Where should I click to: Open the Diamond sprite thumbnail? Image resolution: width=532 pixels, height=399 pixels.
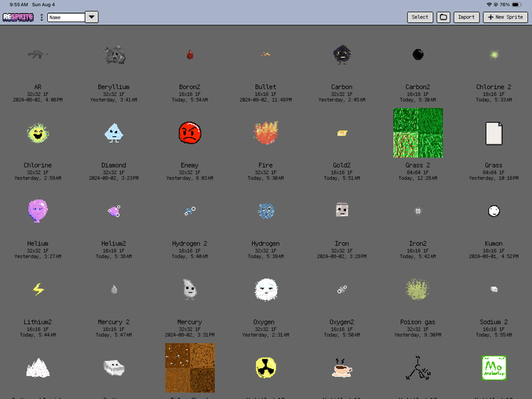pyautogui.click(x=114, y=133)
